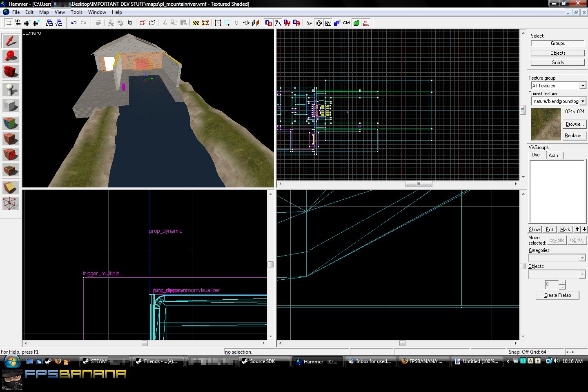588x392 pixels.
Task: Select the Apply Decals tool
Action: [x=11, y=154]
